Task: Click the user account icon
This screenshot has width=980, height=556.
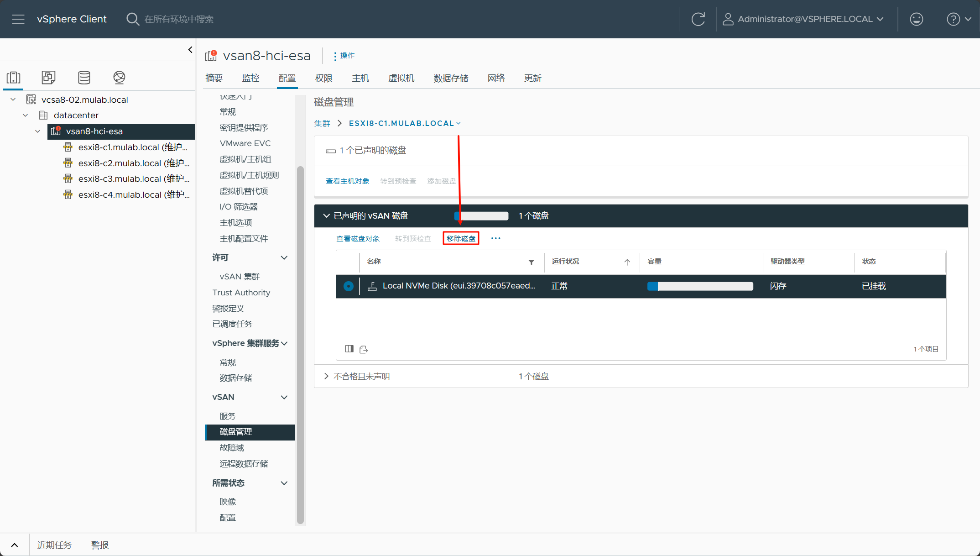Action: (x=728, y=19)
